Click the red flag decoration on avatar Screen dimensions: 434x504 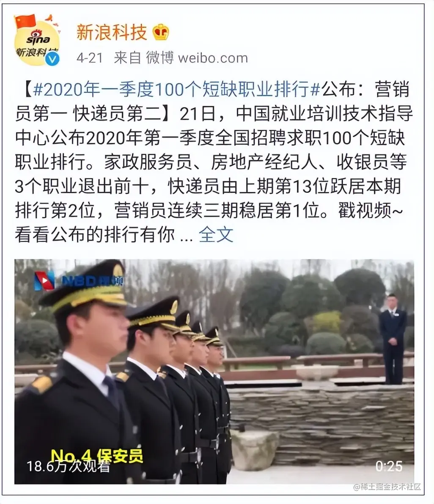pyautogui.click(x=25, y=22)
